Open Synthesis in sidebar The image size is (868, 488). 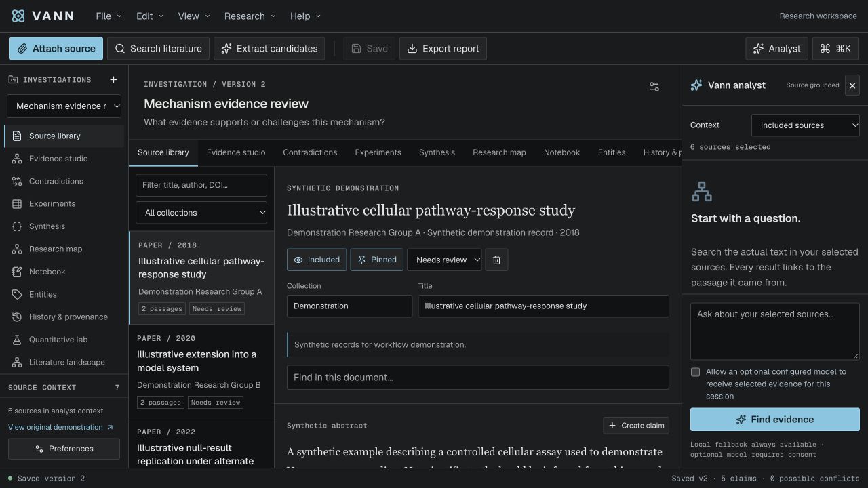click(64, 226)
